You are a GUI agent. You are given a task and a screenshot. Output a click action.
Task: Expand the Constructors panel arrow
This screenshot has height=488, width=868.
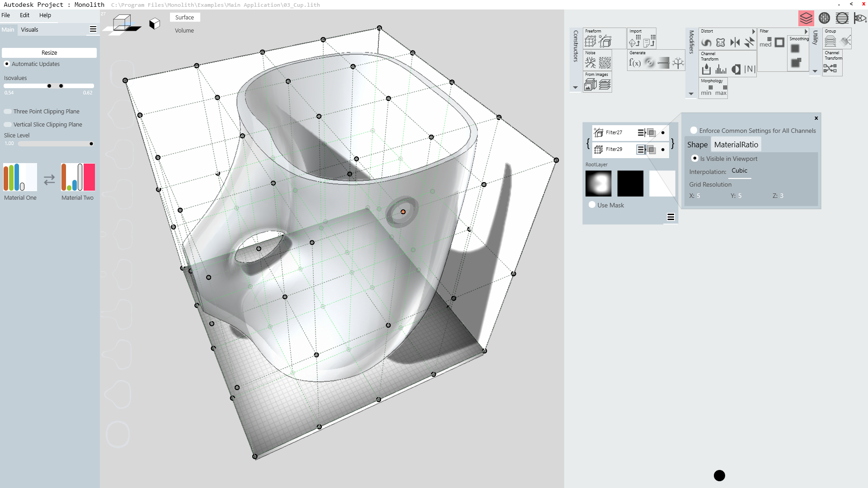click(575, 88)
